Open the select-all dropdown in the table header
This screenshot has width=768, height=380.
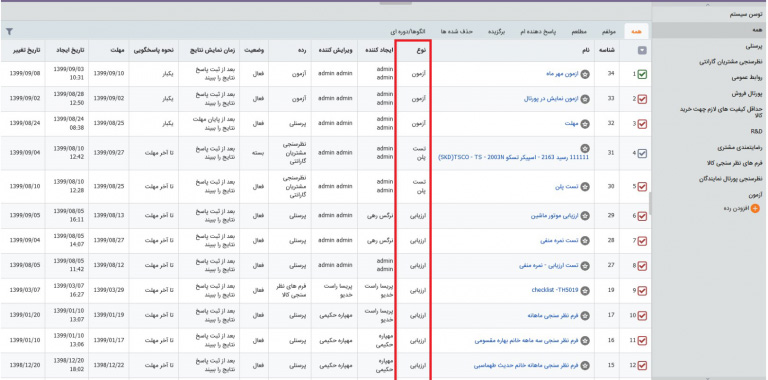pos(642,50)
